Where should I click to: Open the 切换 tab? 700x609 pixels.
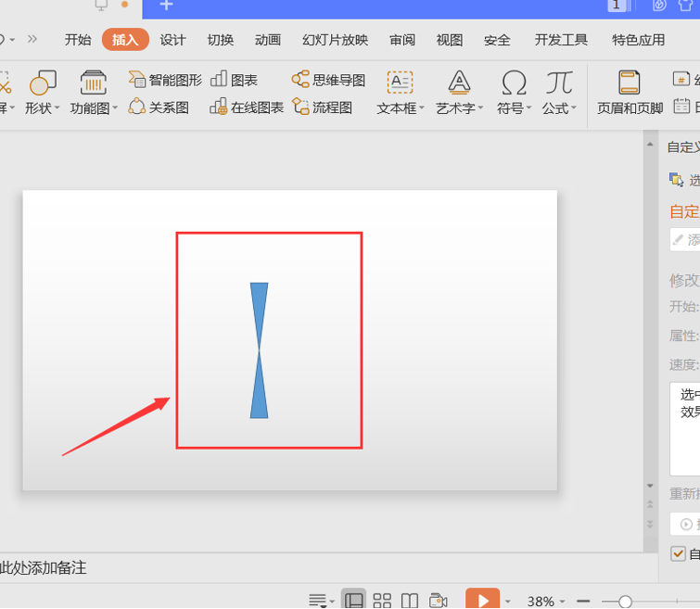pos(221,40)
